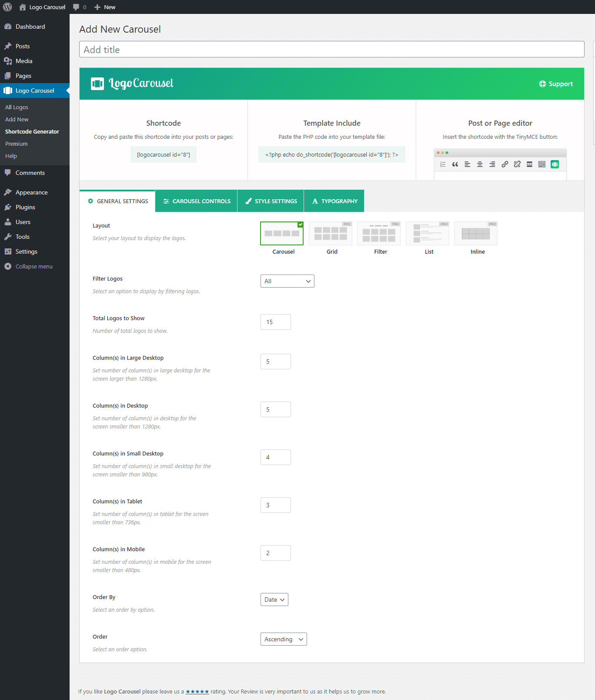Click the Column(s) in Mobile field
This screenshot has height=700, width=595.
(x=276, y=553)
